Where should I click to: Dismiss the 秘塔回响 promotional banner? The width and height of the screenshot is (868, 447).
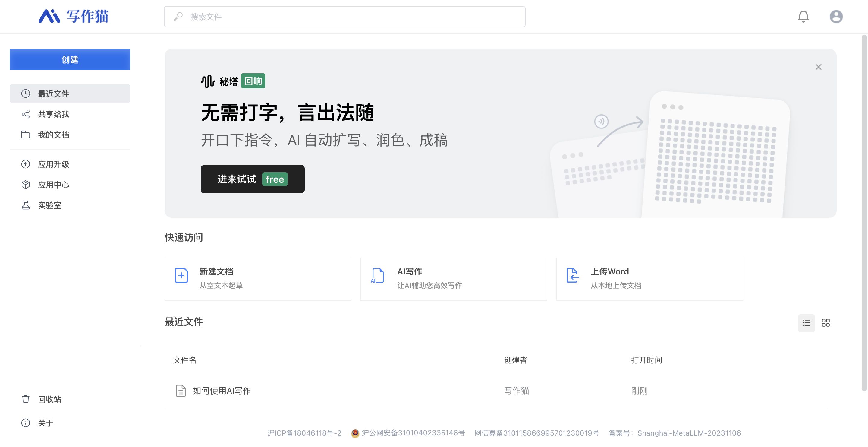click(x=818, y=67)
